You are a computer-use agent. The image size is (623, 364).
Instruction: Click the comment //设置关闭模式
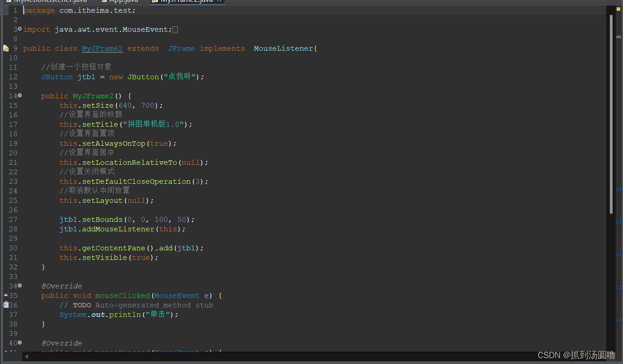point(87,172)
